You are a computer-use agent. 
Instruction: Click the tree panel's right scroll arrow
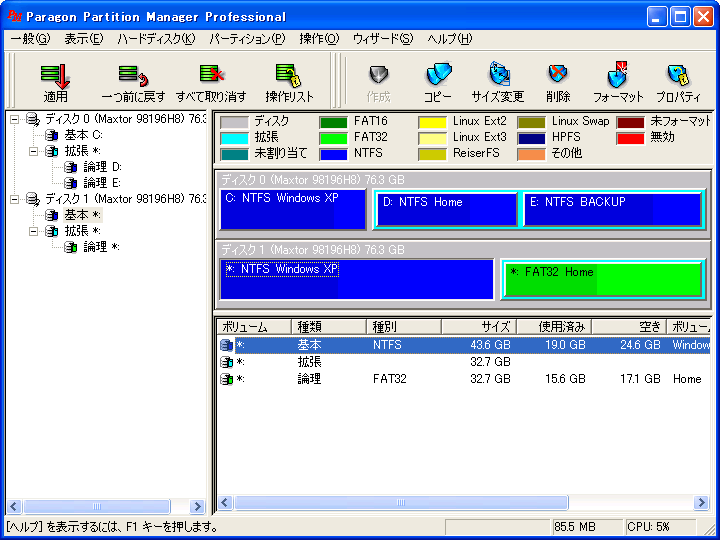click(197, 506)
